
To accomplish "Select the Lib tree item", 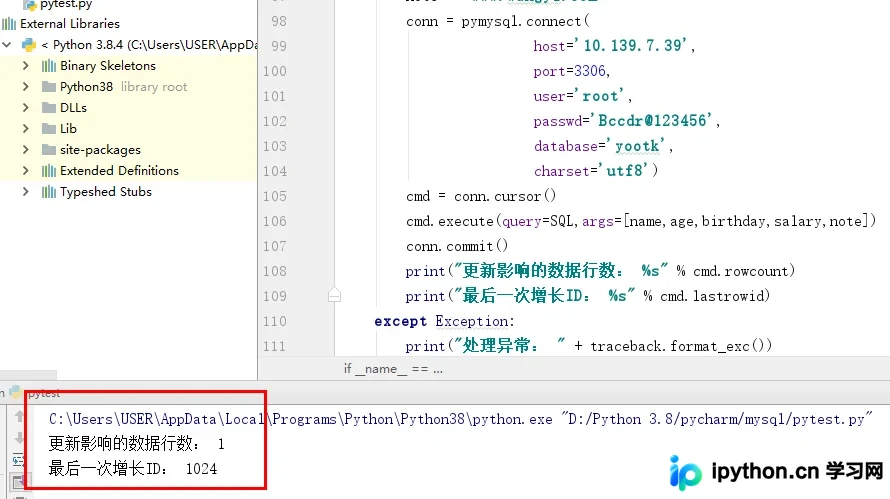I will [x=68, y=129].
